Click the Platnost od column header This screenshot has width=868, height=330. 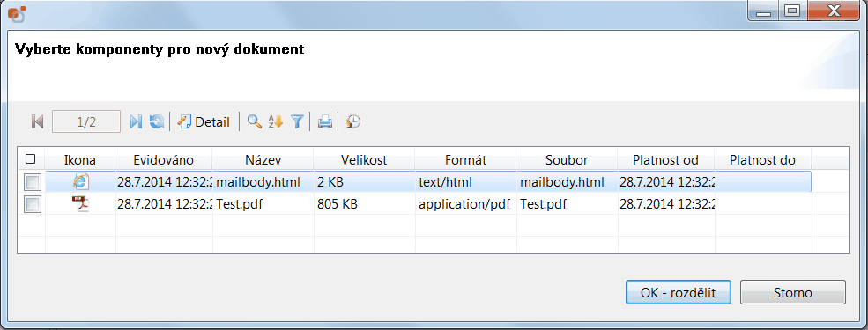(x=666, y=160)
